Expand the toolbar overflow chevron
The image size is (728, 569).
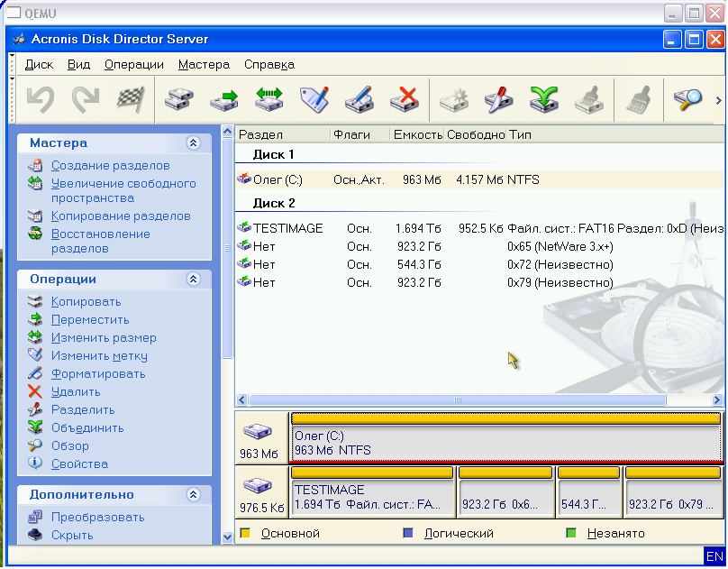[718, 100]
